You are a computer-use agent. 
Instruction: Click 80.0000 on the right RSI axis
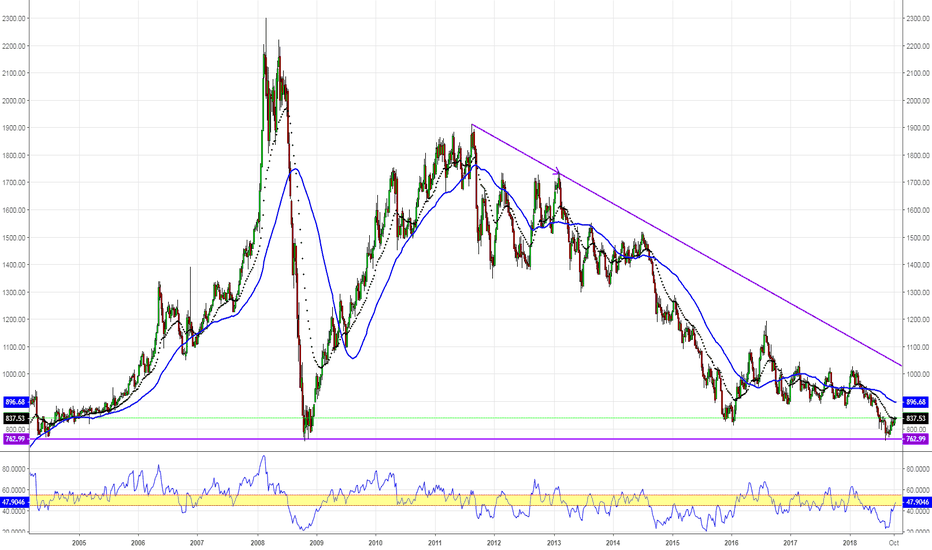(x=918, y=469)
